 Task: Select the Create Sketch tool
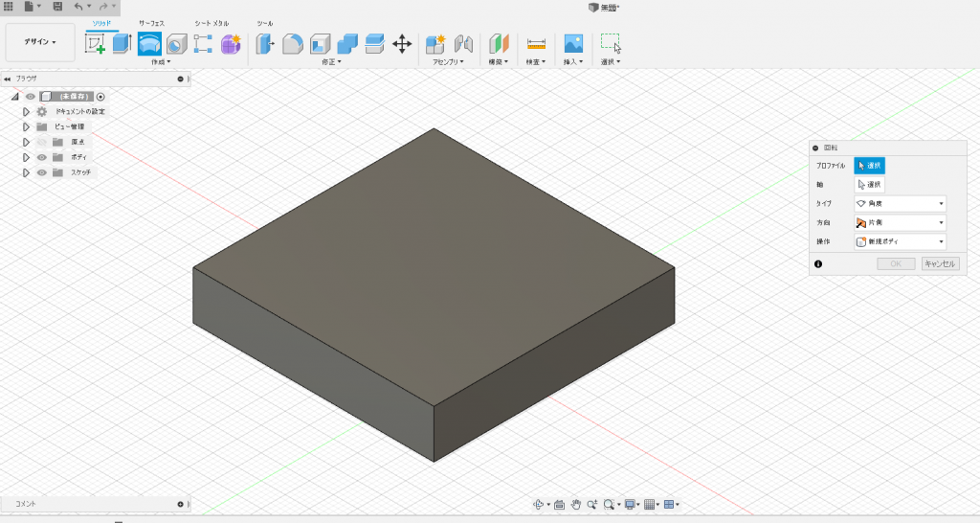(95, 44)
